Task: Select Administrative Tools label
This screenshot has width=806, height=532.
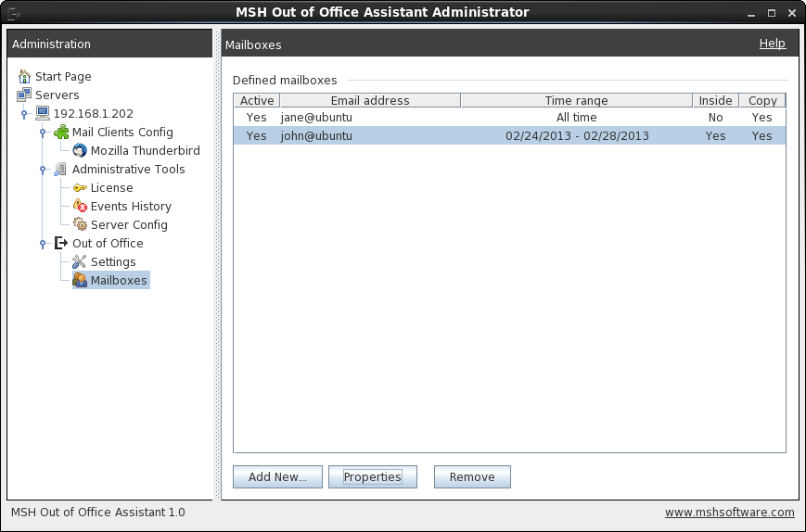Action: (x=129, y=169)
